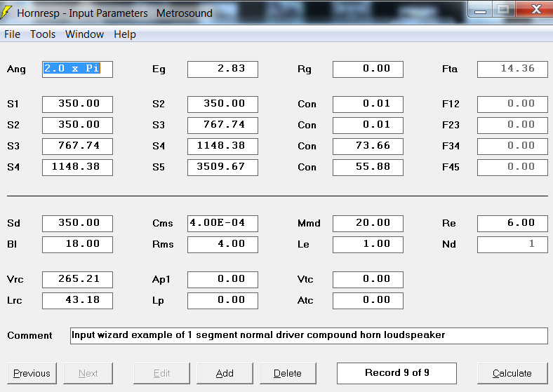Click the S2 field in the F23 row
553x392 pixels.
78,126
